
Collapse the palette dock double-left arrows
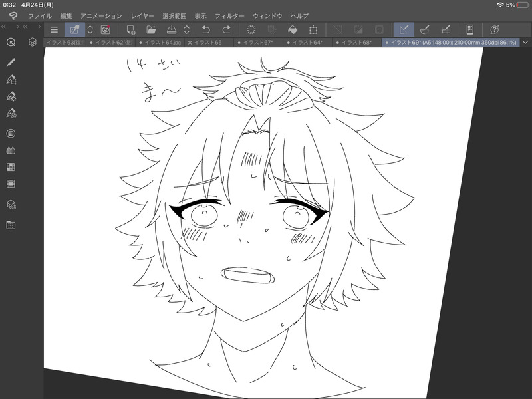tap(4, 27)
